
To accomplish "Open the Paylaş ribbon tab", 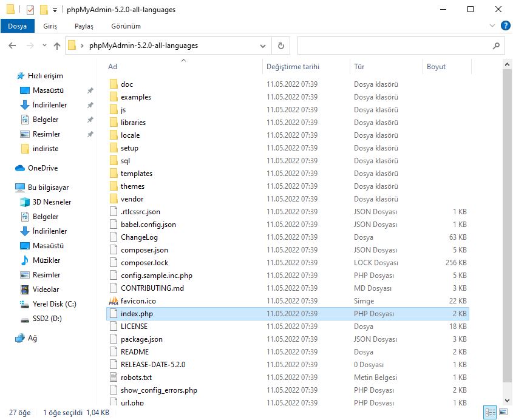I will coord(84,26).
